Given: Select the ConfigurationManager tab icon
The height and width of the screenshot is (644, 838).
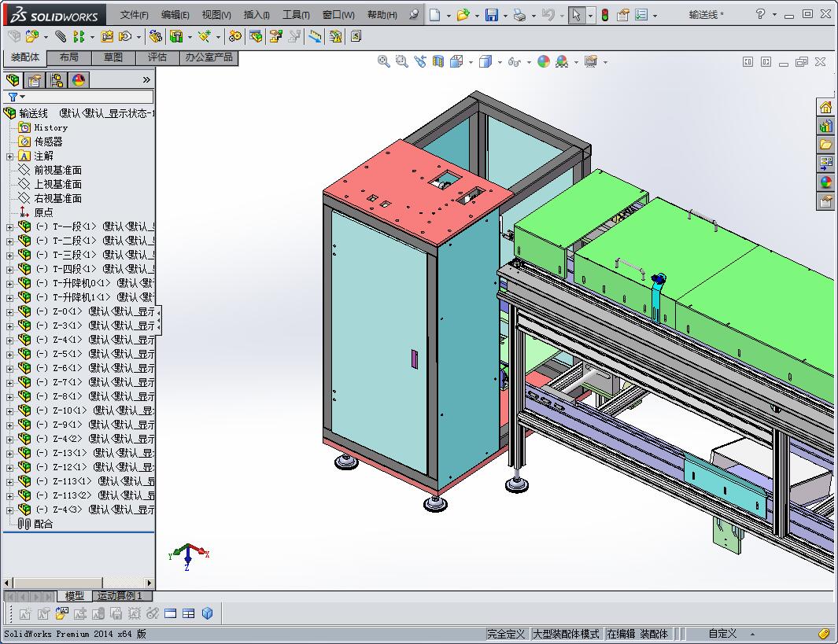Looking at the screenshot, I should (57, 80).
